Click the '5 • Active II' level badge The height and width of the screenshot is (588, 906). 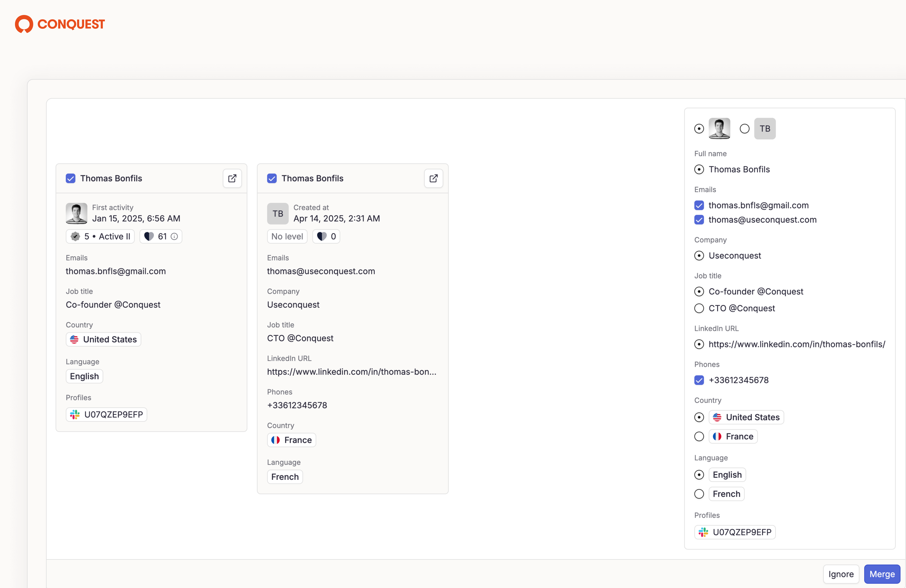coord(100,237)
